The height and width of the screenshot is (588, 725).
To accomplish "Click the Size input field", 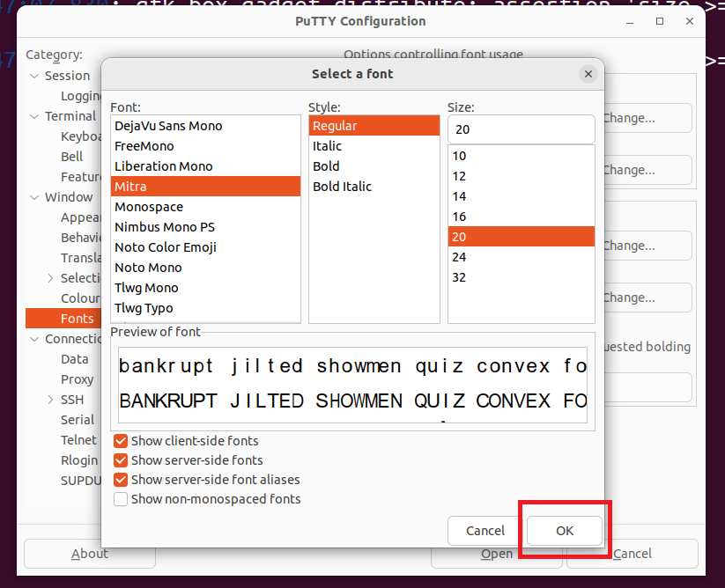I will pos(522,129).
